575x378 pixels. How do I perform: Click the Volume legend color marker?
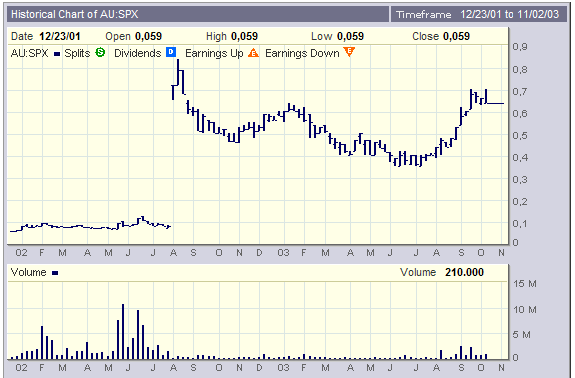[55, 273]
